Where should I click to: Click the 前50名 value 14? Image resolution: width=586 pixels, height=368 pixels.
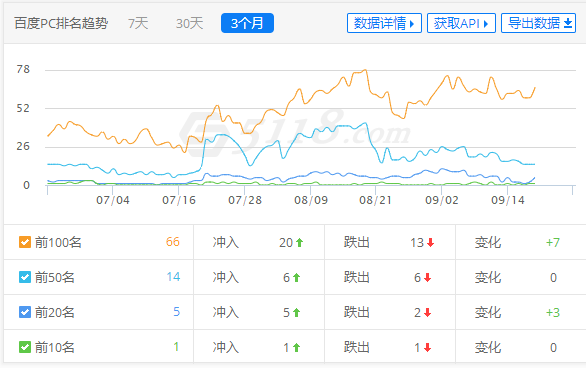pyautogui.click(x=173, y=277)
